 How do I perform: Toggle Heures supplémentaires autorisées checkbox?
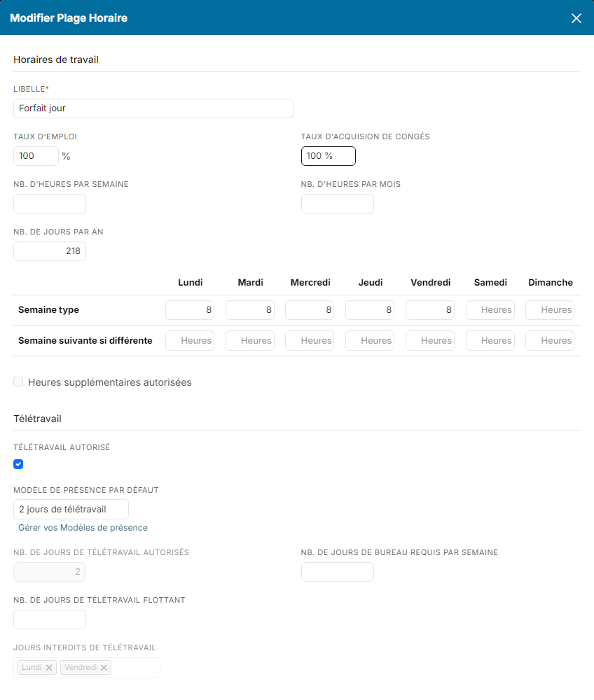(x=18, y=381)
